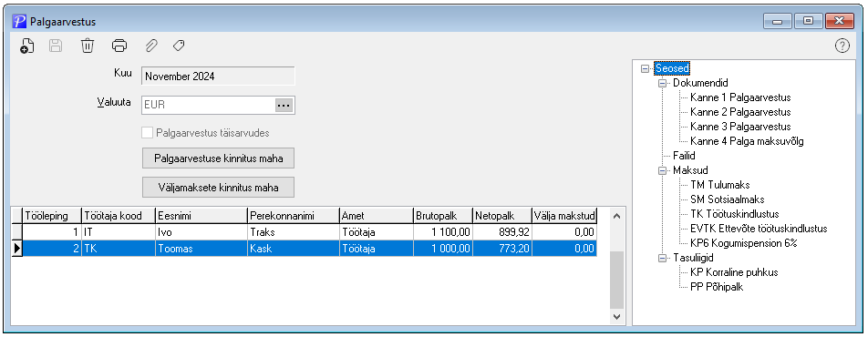Toggle Palgaarvestus täisarvudes checkbox
This screenshot has height=337, width=868.
click(148, 133)
